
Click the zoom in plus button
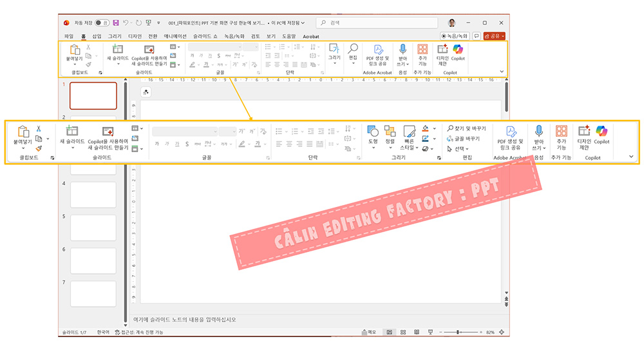tap(480, 332)
